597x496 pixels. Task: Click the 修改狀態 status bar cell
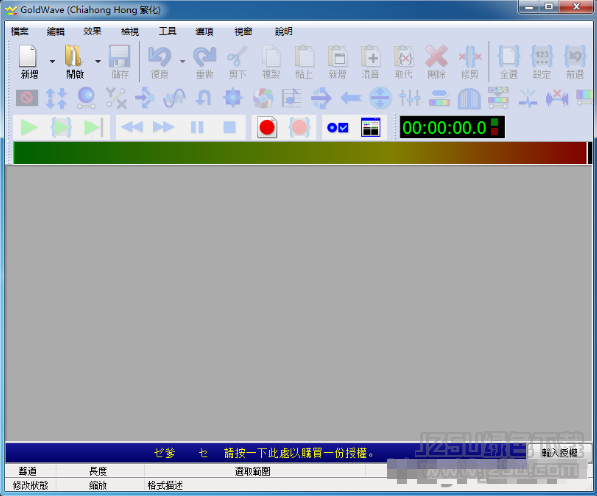30,485
